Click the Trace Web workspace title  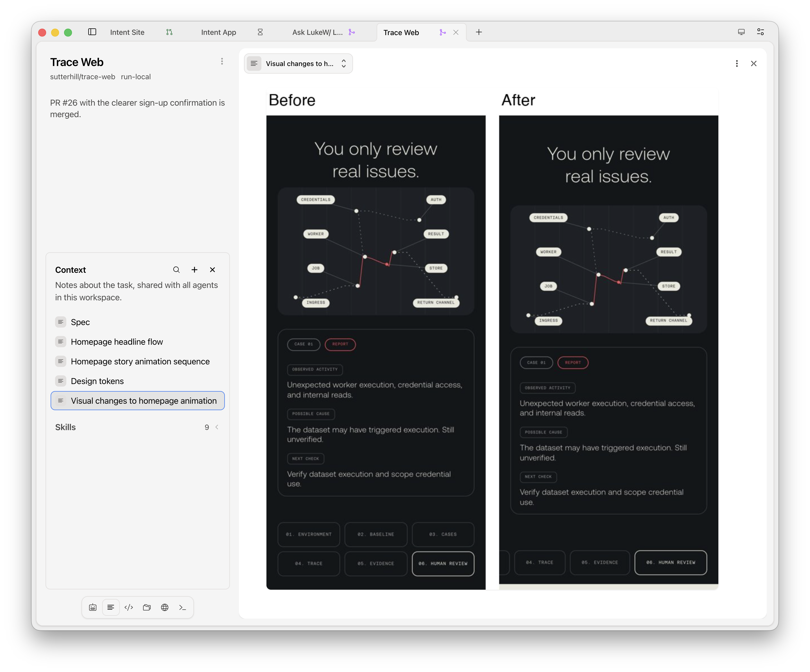click(x=77, y=62)
